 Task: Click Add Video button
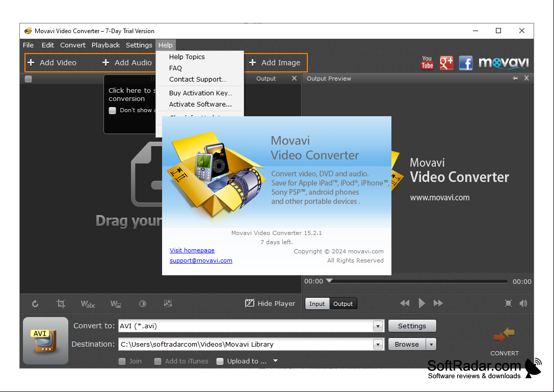click(52, 63)
